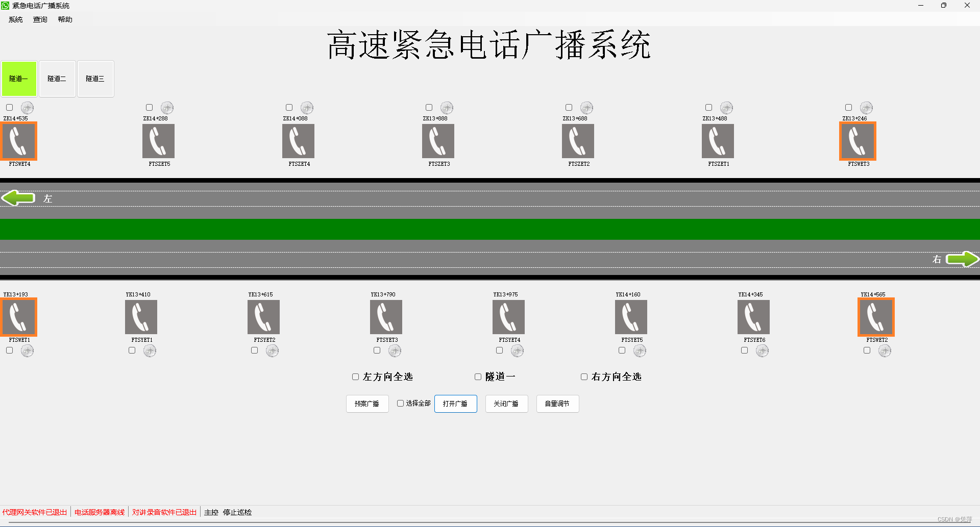
Task: Click speaker icon below FTSWET2
Action: pyautogui.click(x=885, y=350)
